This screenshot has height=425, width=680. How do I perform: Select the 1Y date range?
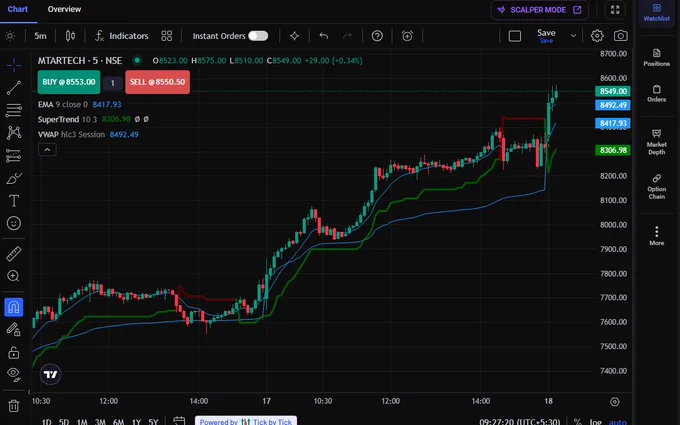click(136, 422)
